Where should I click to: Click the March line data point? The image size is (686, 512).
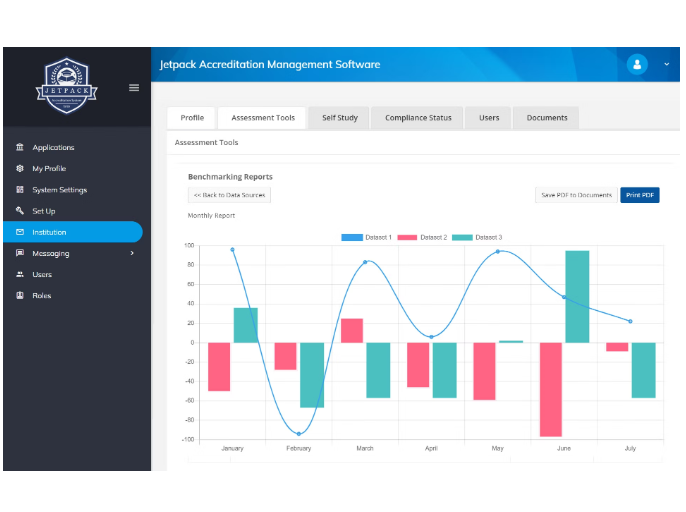pyautogui.click(x=365, y=262)
